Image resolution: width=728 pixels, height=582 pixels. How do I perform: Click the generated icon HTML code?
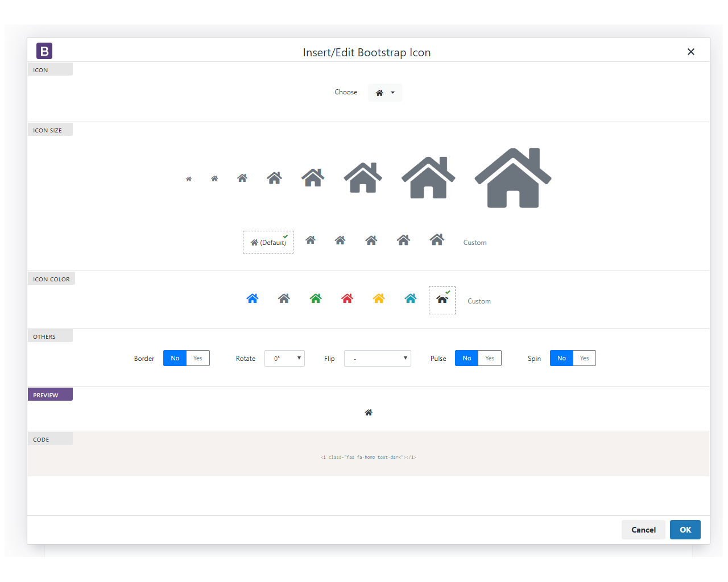369,457
